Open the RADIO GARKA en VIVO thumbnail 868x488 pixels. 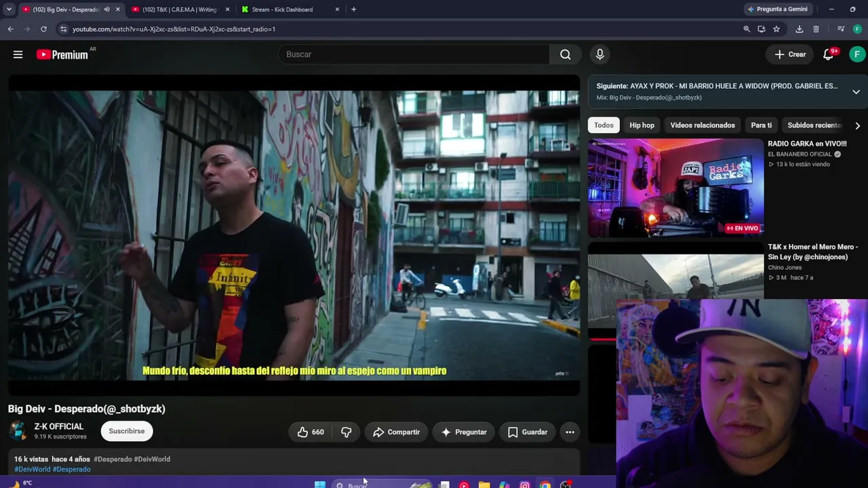675,188
